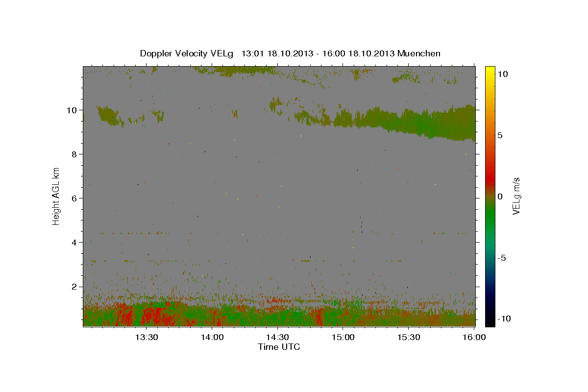The height and width of the screenshot is (392, 588).
Task: Click the colorbar tick label -5
Action: tap(501, 258)
